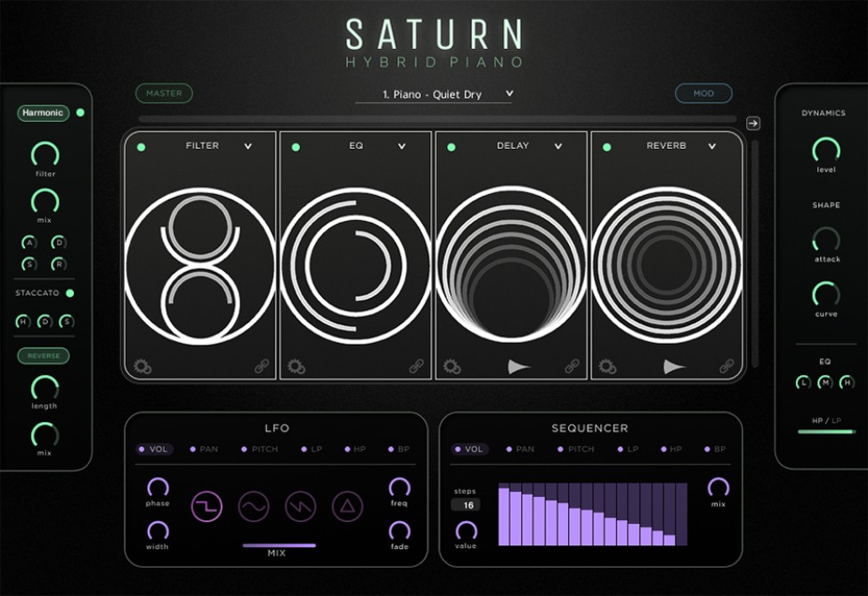Select the sine wave LFO shape
868x596 pixels.
(x=256, y=505)
